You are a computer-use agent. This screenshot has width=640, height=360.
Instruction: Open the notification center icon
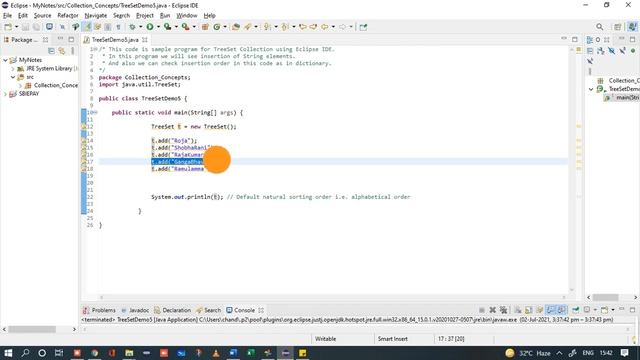pyautogui.click(x=624, y=353)
